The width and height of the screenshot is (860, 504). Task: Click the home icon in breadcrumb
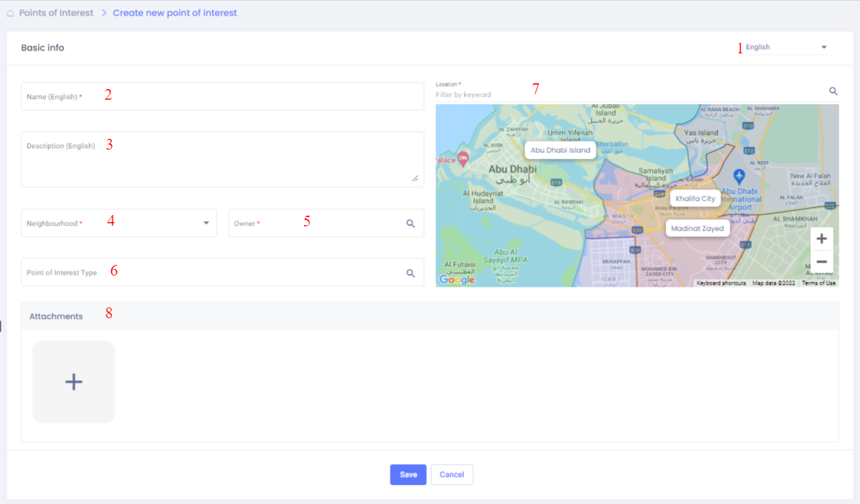tap(11, 13)
